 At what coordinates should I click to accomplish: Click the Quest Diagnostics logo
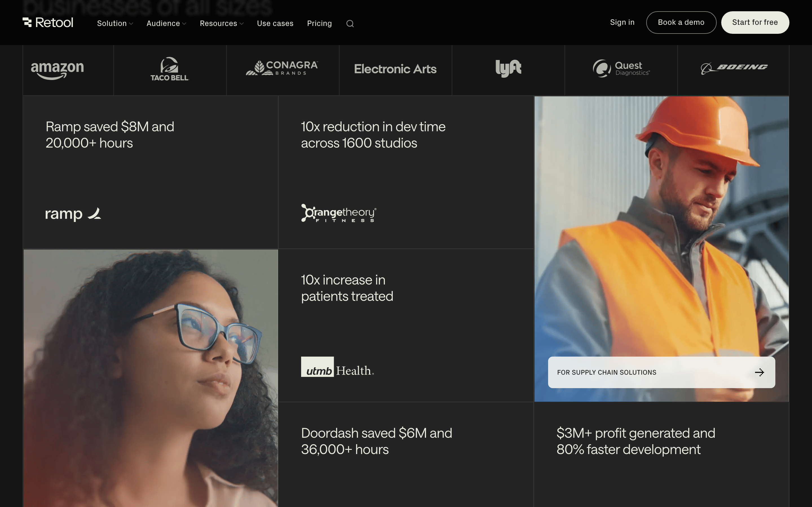pyautogui.click(x=621, y=68)
